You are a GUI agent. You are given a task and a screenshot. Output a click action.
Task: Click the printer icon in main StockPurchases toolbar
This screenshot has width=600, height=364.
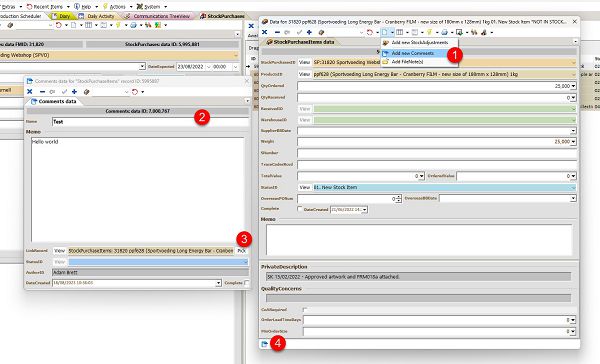tap(133, 25)
